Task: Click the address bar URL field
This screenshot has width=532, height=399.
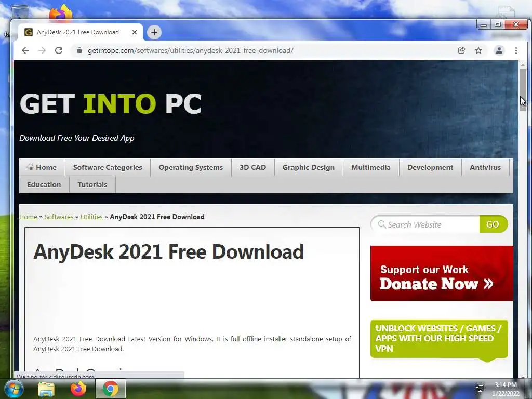Action: coord(264,50)
